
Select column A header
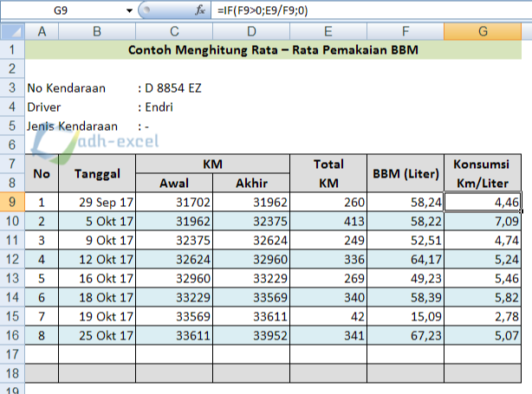(42, 32)
